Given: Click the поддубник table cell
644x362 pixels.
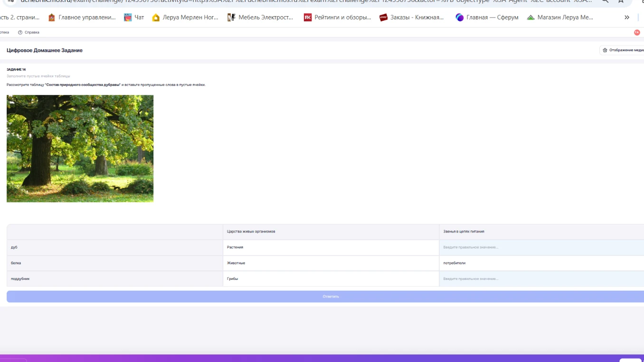Looking at the screenshot, I should 114,278.
